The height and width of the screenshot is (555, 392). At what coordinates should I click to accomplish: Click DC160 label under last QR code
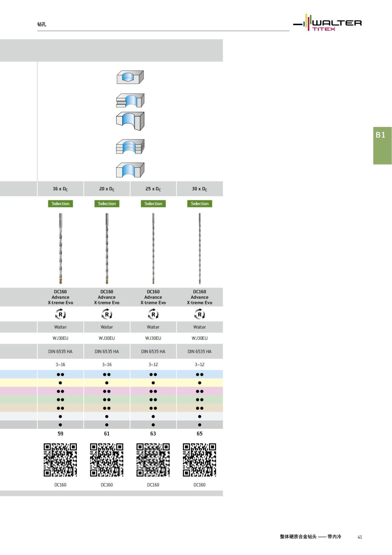(x=200, y=485)
